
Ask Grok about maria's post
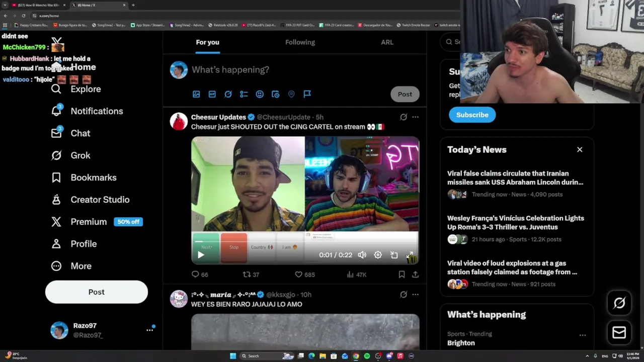click(x=404, y=295)
